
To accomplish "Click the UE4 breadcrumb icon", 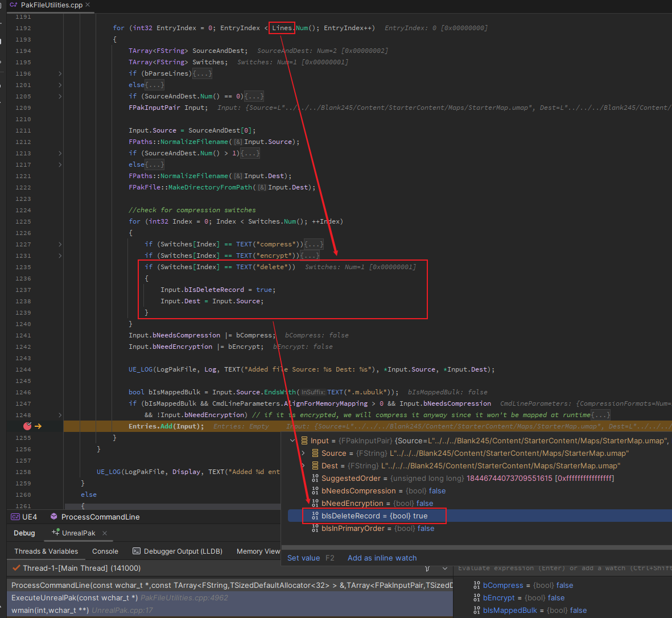I will [x=15, y=517].
